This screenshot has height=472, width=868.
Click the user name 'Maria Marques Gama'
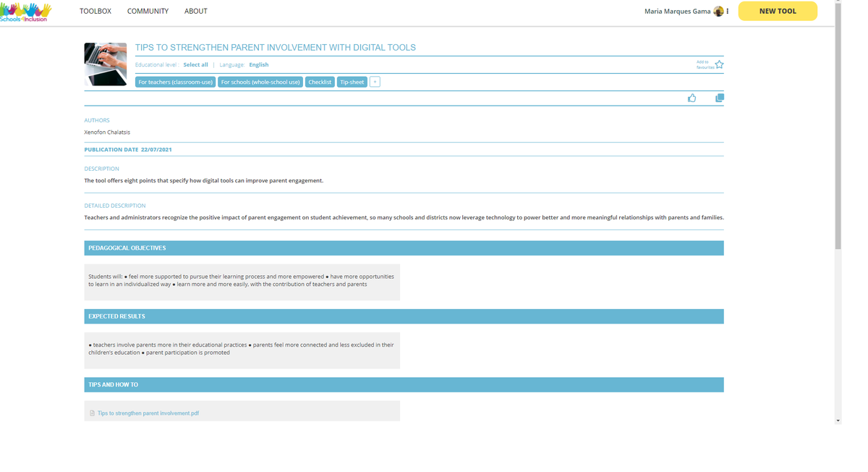tap(678, 11)
